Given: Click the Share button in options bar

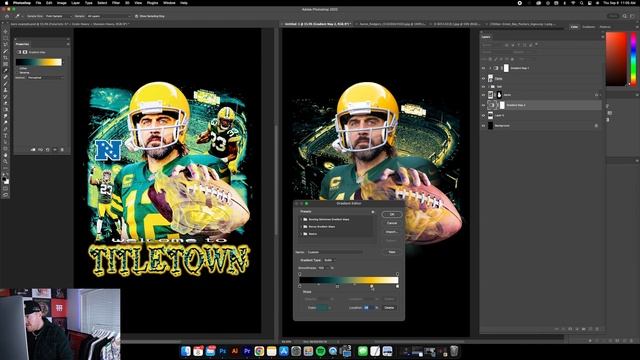Looking at the screenshot, I should [613, 16].
